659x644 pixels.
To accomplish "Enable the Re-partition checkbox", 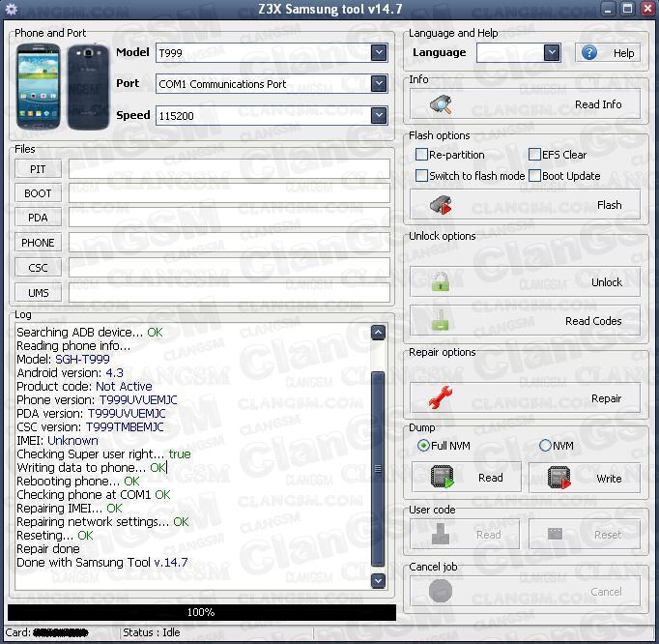I will (x=421, y=155).
